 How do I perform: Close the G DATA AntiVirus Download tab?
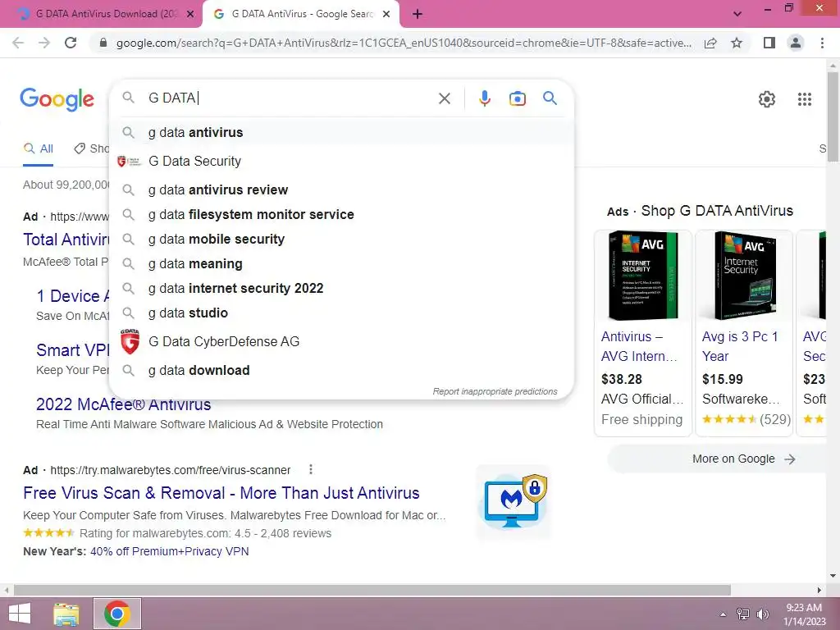pyautogui.click(x=189, y=15)
